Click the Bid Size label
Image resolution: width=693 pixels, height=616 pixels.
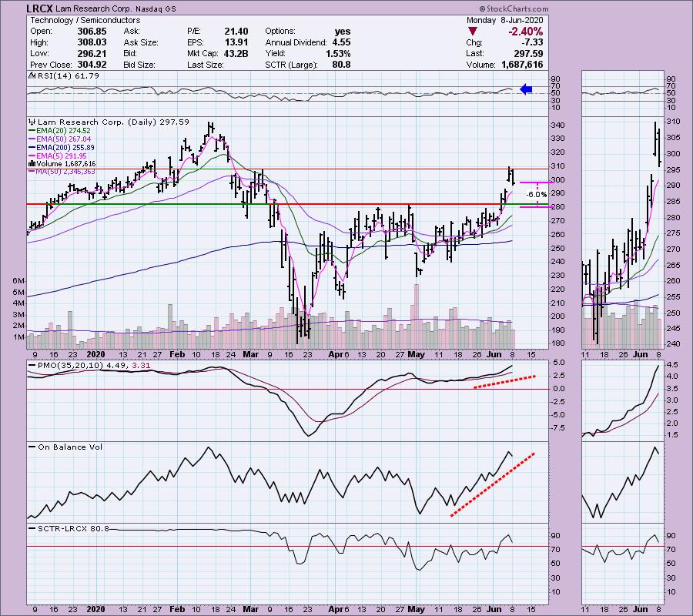(x=139, y=65)
